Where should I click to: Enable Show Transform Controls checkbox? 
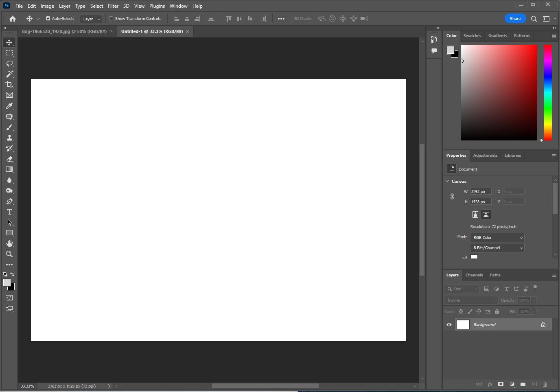click(x=111, y=19)
